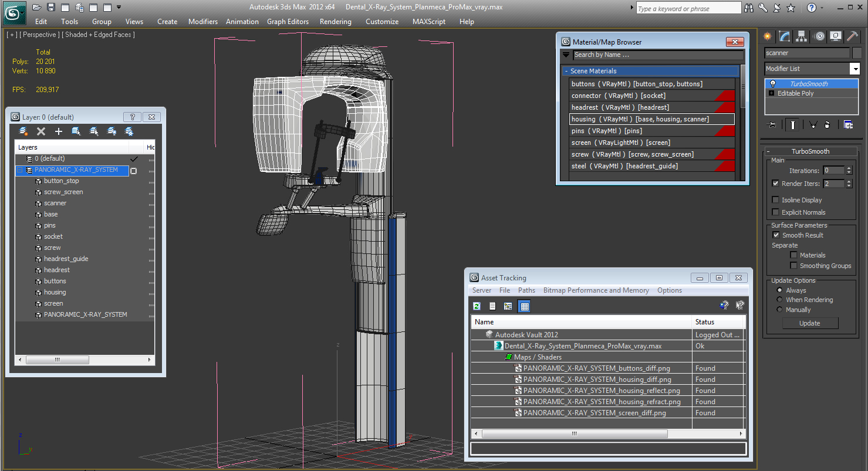Viewport: 868px width, 471px height.
Task: Click the Name column header in Asset Tracking
Action: 582,322
